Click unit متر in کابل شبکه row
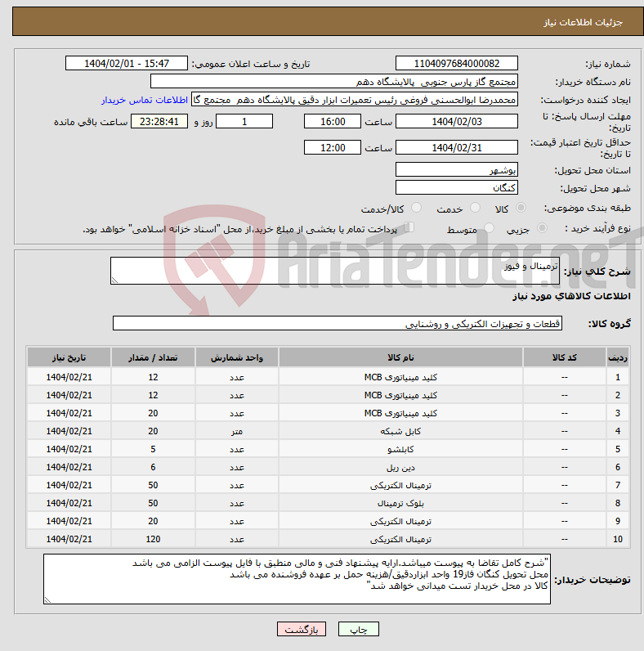Image resolution: width=644 pixels, height=651 pixels. [x=236, y=431]
